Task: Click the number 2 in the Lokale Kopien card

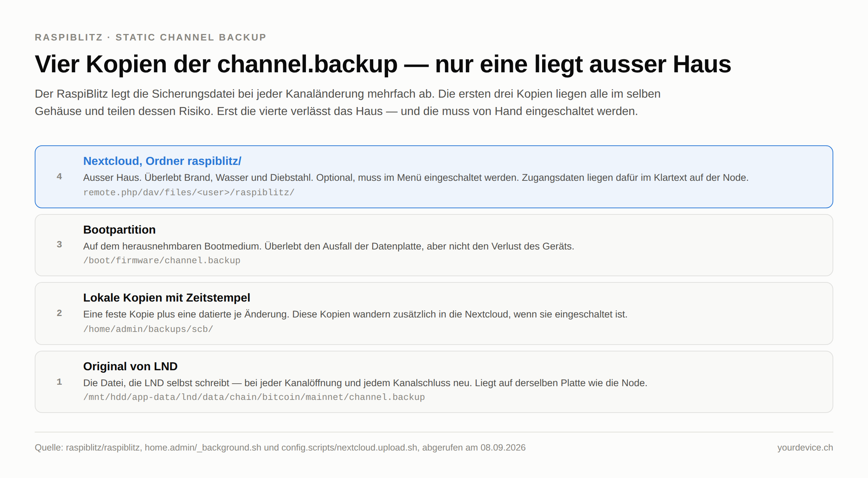Action: (59, 313)
